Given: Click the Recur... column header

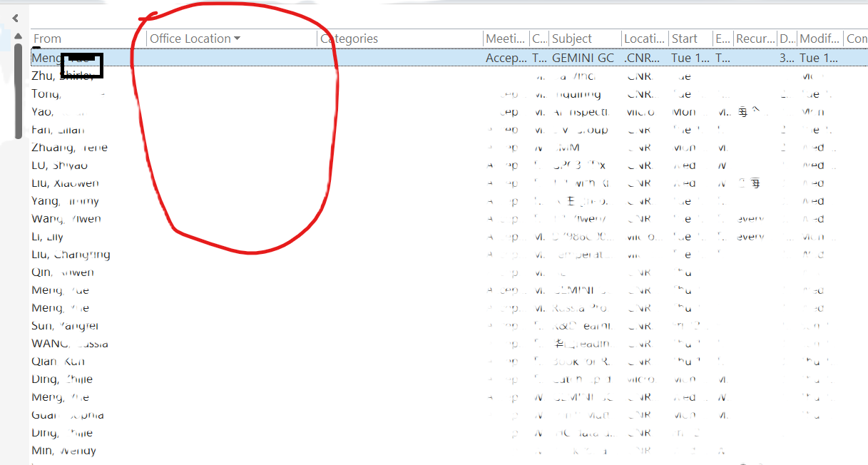Looking at the screenshot, I should click(x=755, y=39).
